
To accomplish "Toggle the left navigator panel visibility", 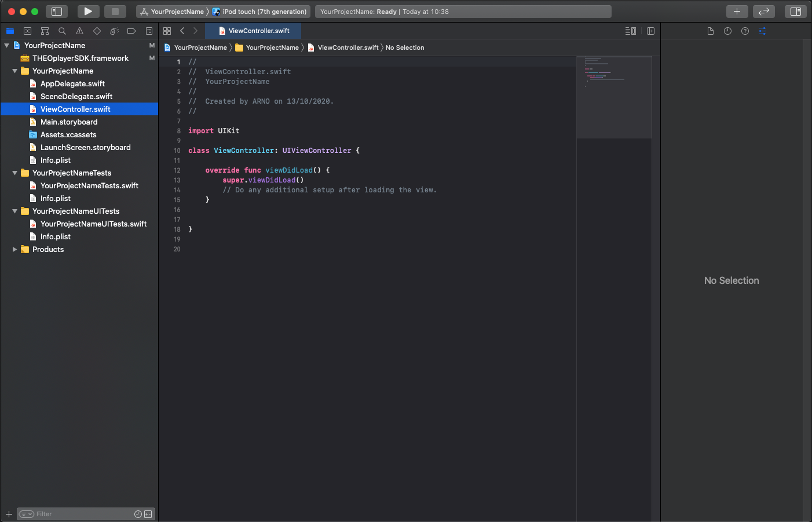I will coord(57,12).
